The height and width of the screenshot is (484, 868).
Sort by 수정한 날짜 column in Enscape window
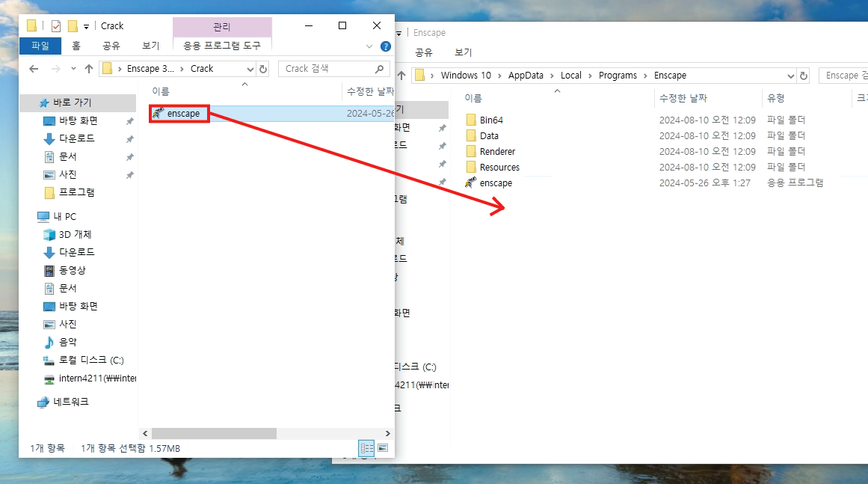(x=683, y=98)
